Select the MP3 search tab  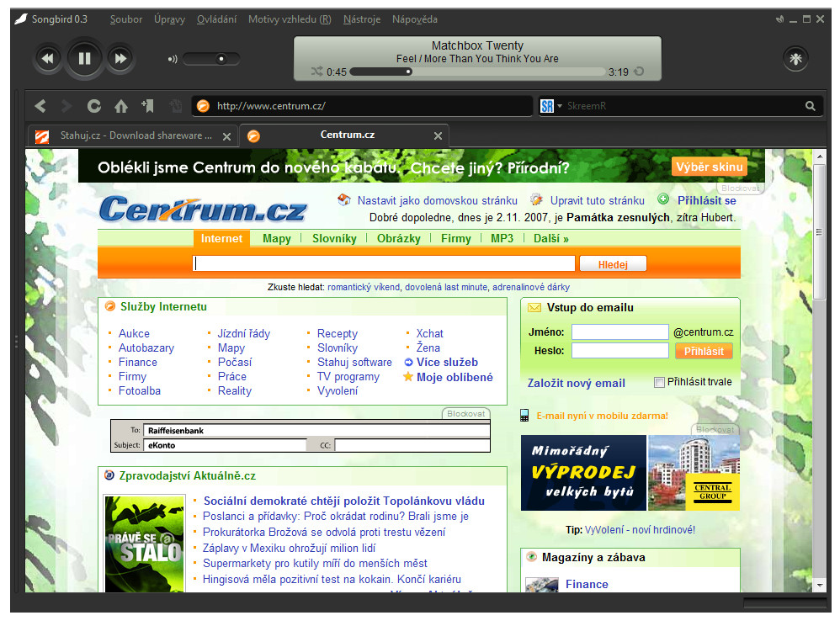coord(502,239)
